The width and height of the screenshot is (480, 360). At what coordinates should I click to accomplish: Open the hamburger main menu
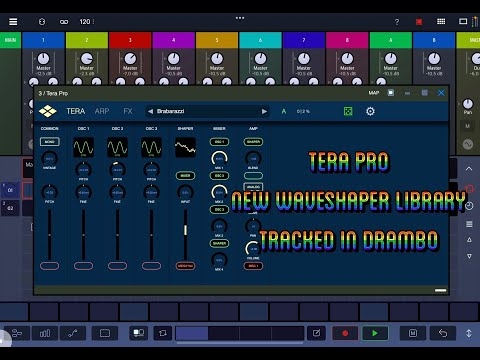[13, 22]
